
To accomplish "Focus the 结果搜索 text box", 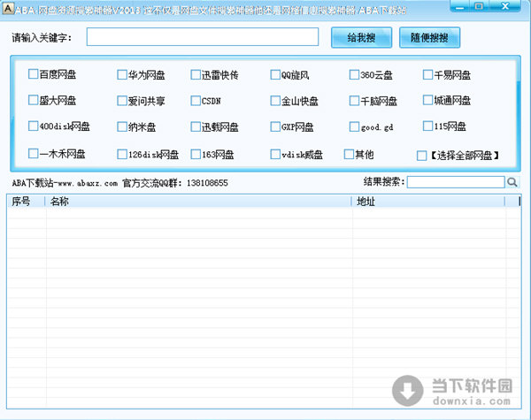I will [455, 183].
